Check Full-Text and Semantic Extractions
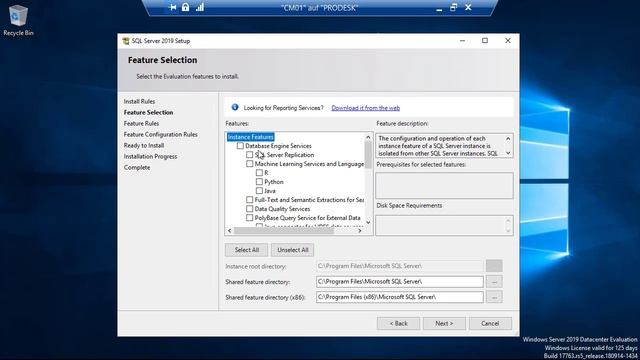The width and height of the screenshot is (640, 360). [249, 200]
